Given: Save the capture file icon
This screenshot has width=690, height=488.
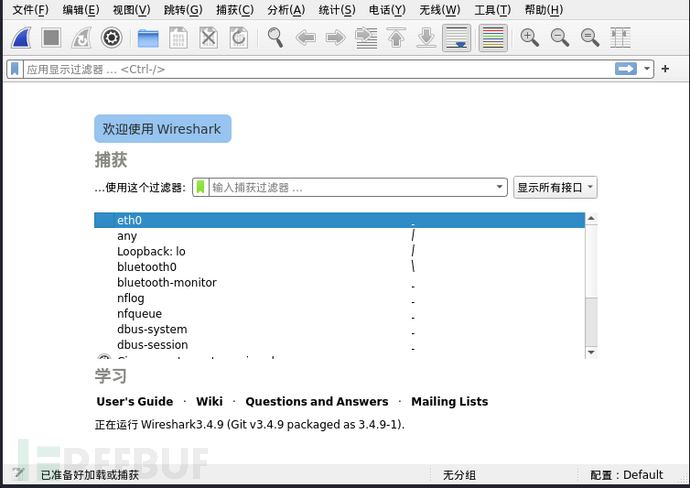Looking at the screenshot, I should pos(178,38).
